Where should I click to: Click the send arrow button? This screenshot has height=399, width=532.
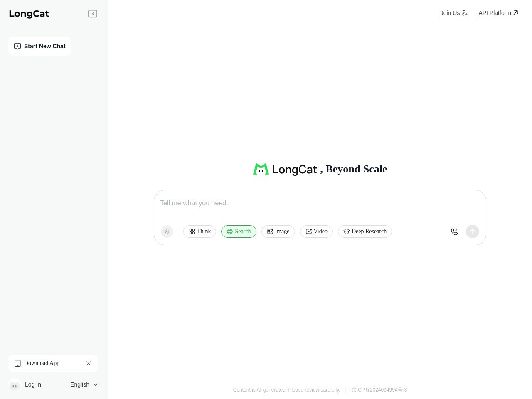click(x=473, y=232)
